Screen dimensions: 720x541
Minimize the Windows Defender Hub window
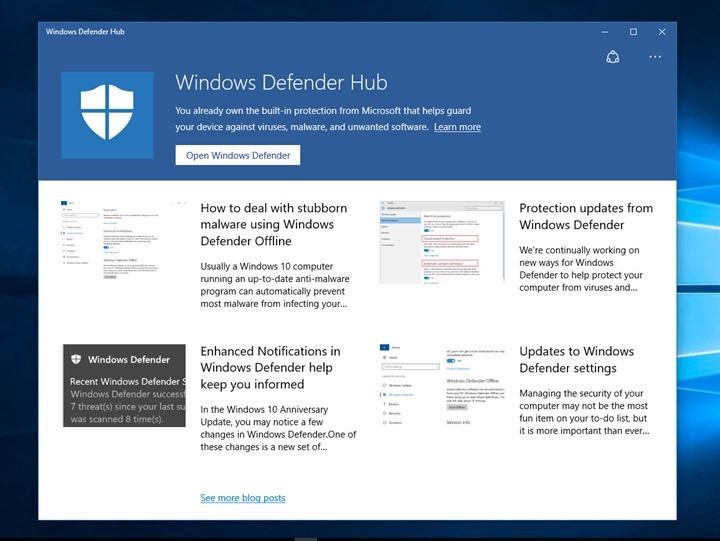click(606, 32)
